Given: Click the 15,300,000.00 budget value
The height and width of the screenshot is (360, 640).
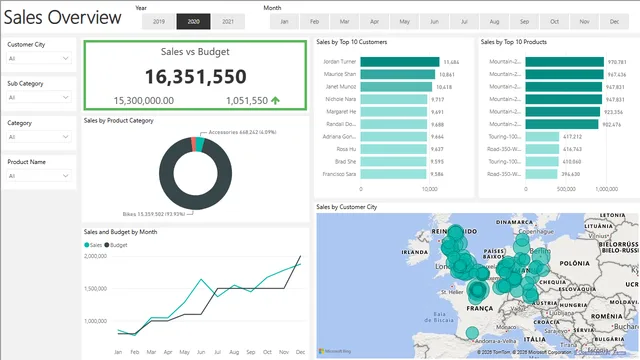Looking at the screenshot, I should click(144, 100).
